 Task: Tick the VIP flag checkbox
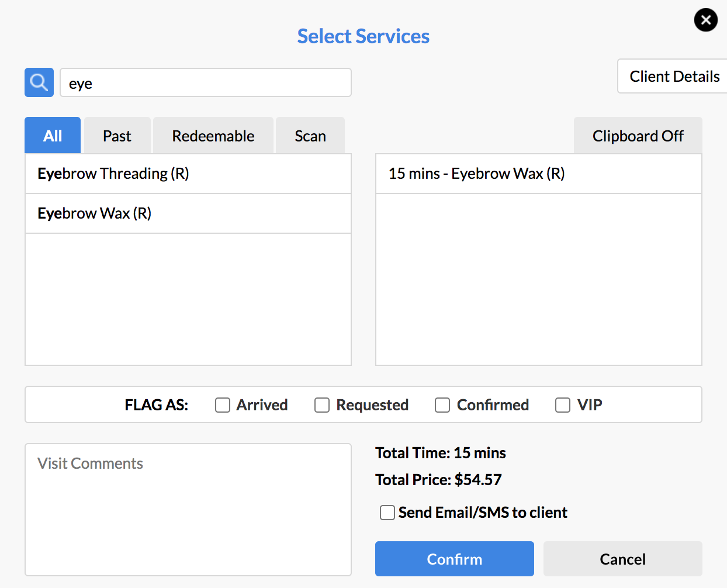click(563, 405)
